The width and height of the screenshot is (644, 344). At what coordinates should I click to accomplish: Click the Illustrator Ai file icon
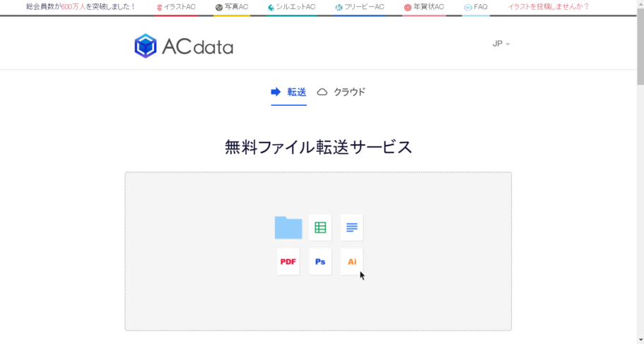351,261
